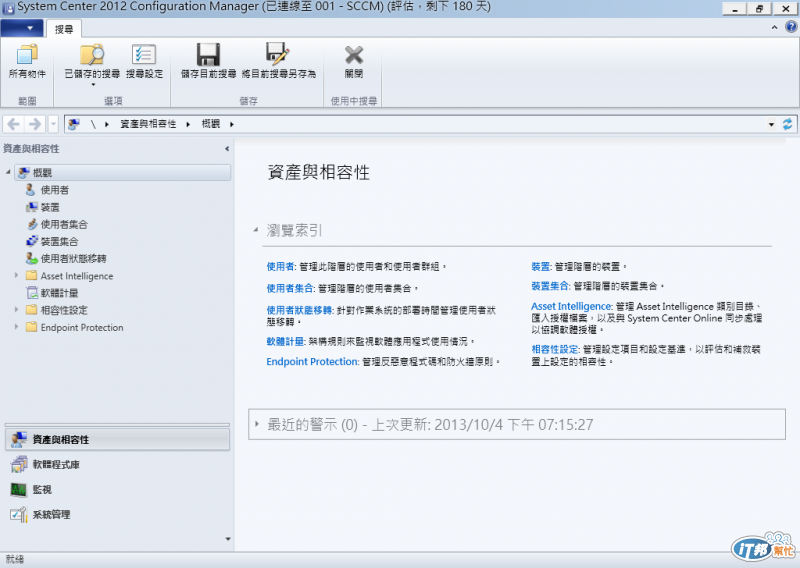Open Endpoint Protection link in content

coord(312,362)
